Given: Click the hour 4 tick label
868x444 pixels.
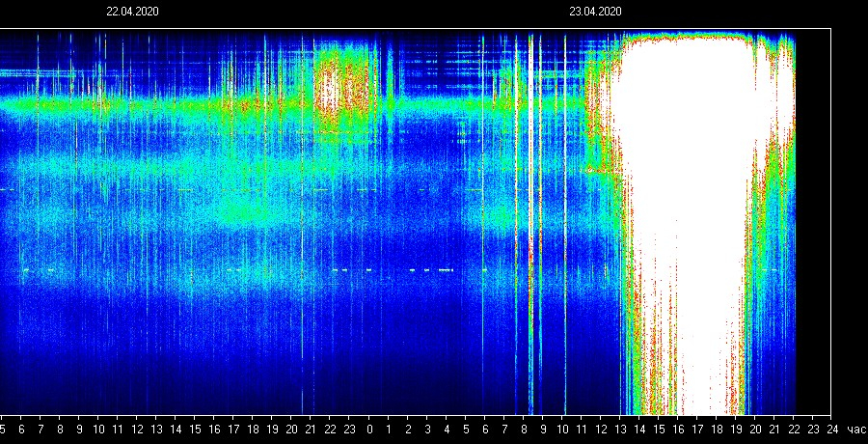Looking at the screenshot, I should coord(447,429).
